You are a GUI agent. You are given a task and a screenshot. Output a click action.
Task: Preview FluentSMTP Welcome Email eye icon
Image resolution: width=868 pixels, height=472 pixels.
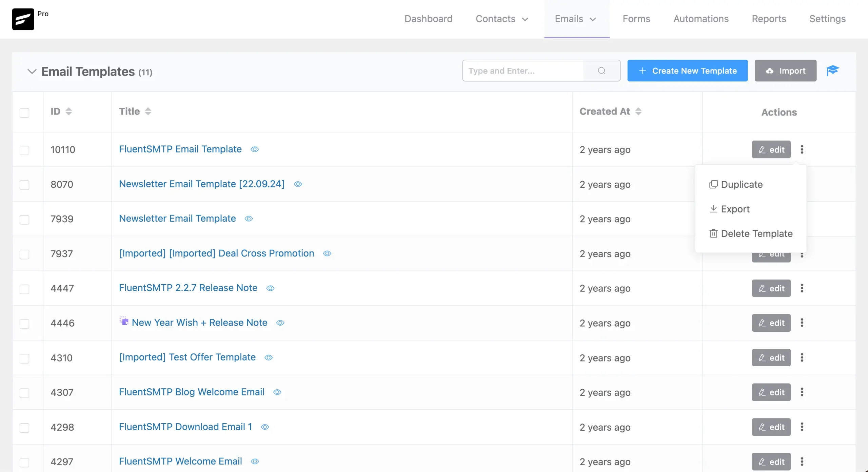coord(255,461)
